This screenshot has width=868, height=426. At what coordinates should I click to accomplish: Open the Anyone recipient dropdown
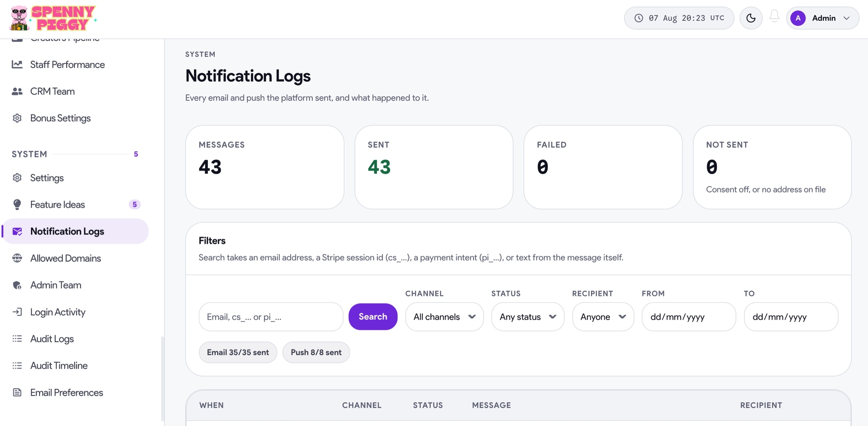(x=603, y=317)
